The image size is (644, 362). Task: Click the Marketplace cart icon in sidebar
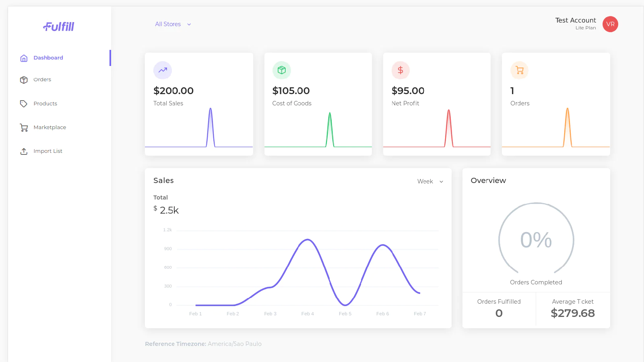click(24, 128)
